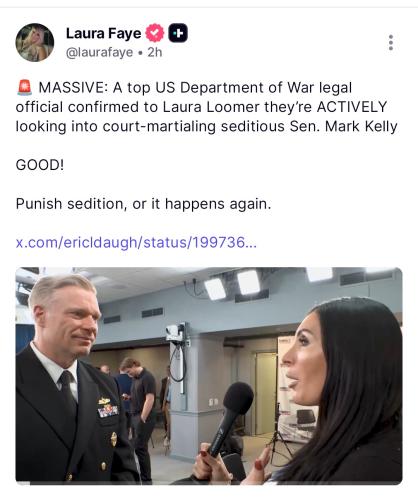Open the three-dot post options menu

[x=391, y=42]
